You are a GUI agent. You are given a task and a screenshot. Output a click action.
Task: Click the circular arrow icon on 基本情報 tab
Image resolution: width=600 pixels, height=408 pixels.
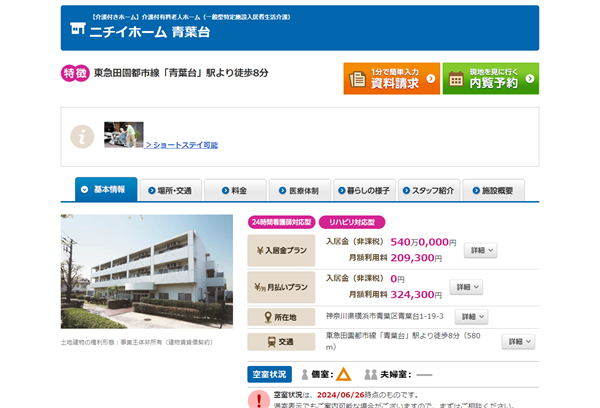click(85, 189)
